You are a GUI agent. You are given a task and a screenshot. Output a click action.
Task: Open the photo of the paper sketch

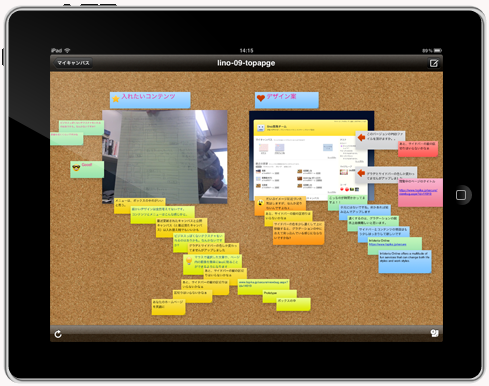[x=165, y=157]
